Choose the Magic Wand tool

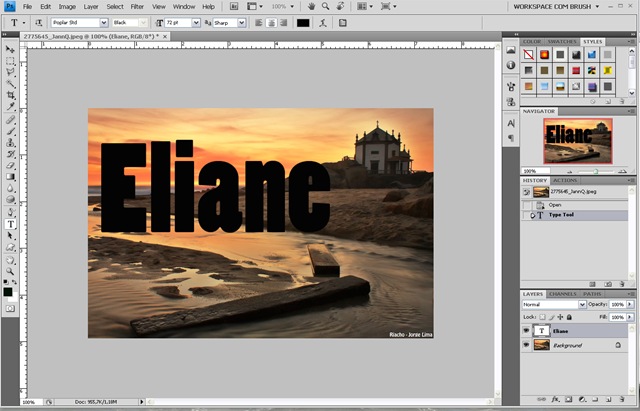(11, 84)
